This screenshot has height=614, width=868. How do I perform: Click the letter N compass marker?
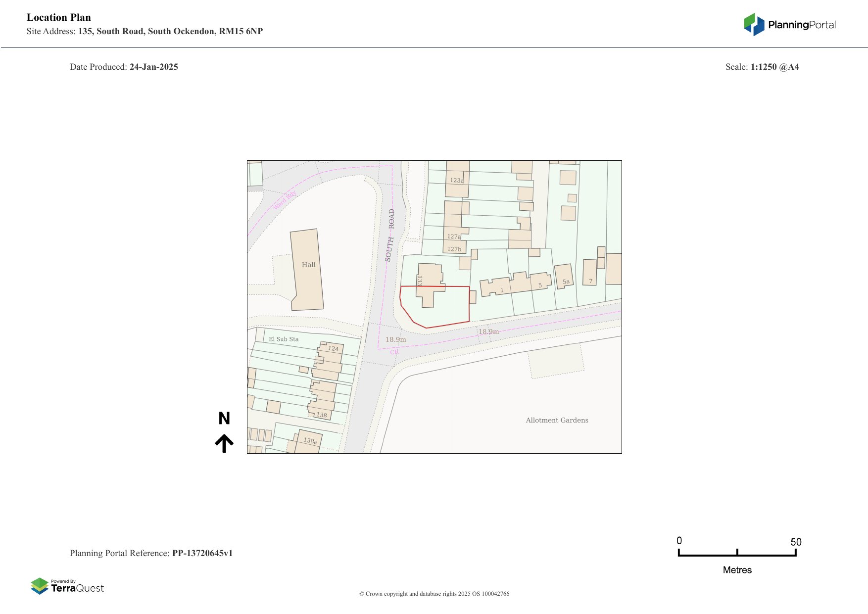[x=224, y=419]
